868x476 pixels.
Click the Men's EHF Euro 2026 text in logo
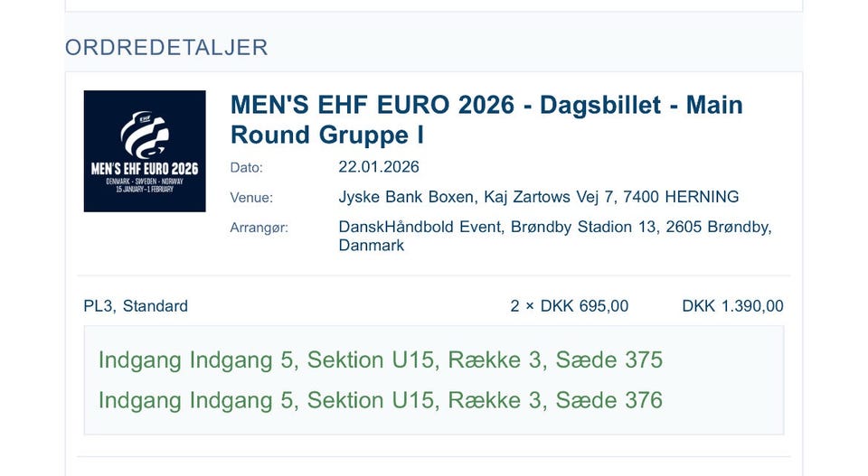[x=145, y=169]
